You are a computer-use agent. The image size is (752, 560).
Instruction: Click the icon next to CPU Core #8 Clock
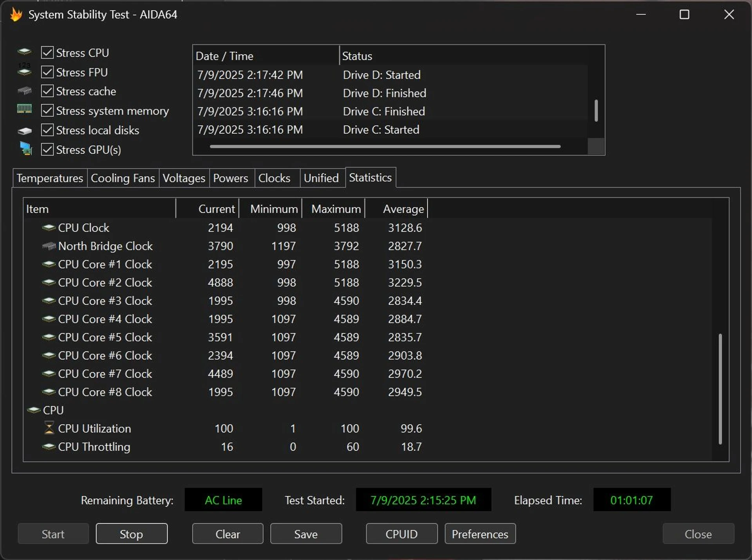pos(49,392)
